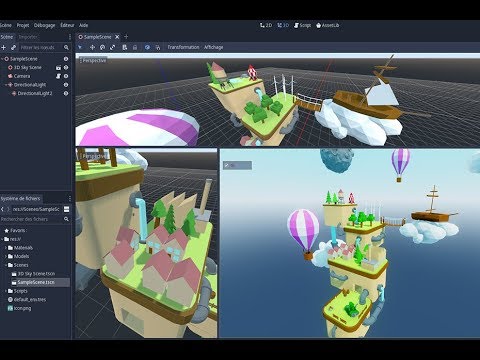Switch to the Importer dock tab
The width and height of the screenshot is (480, 360).
(28, 37)
